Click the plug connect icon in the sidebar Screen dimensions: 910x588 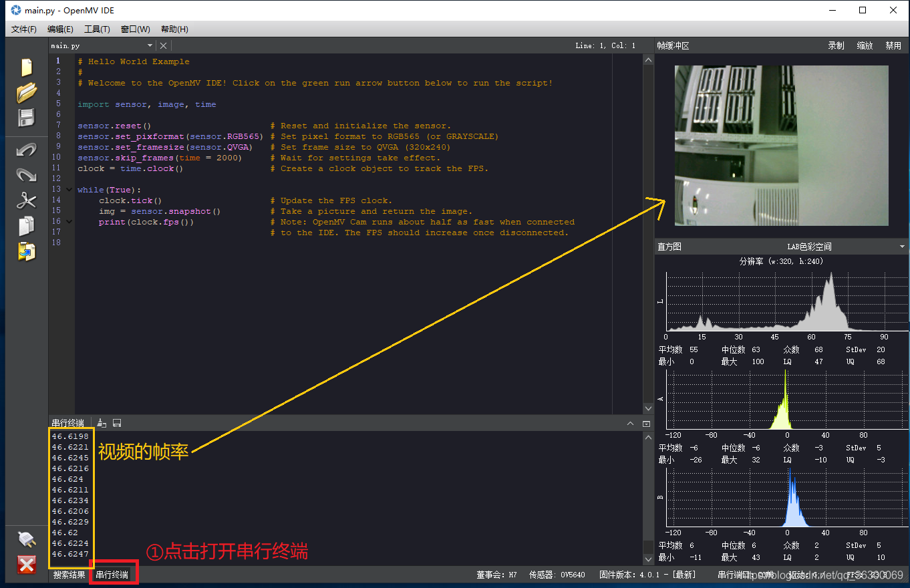[x=26, y=539]
